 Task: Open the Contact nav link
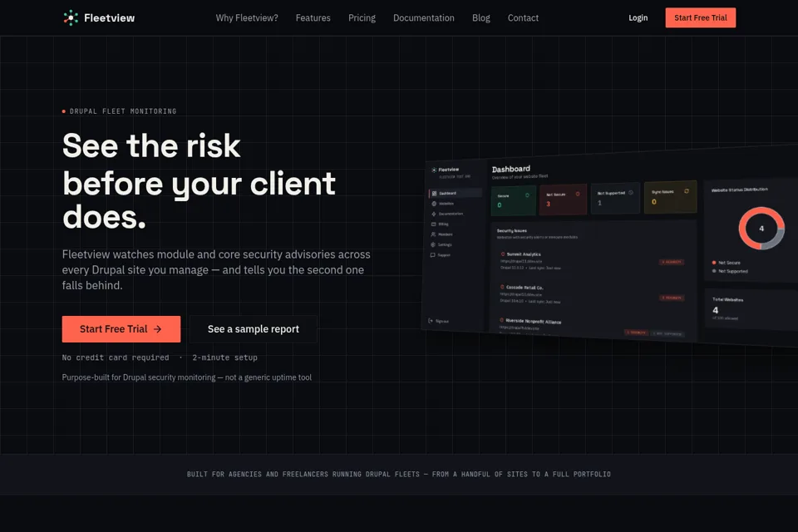[x=523, y=17]
